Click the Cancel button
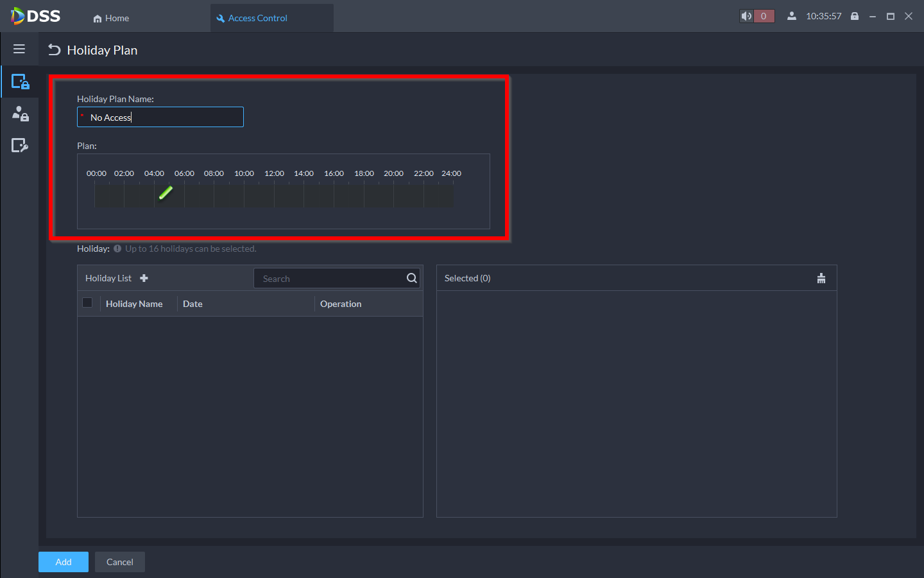The image size is (924, 578). click(119, 562)
